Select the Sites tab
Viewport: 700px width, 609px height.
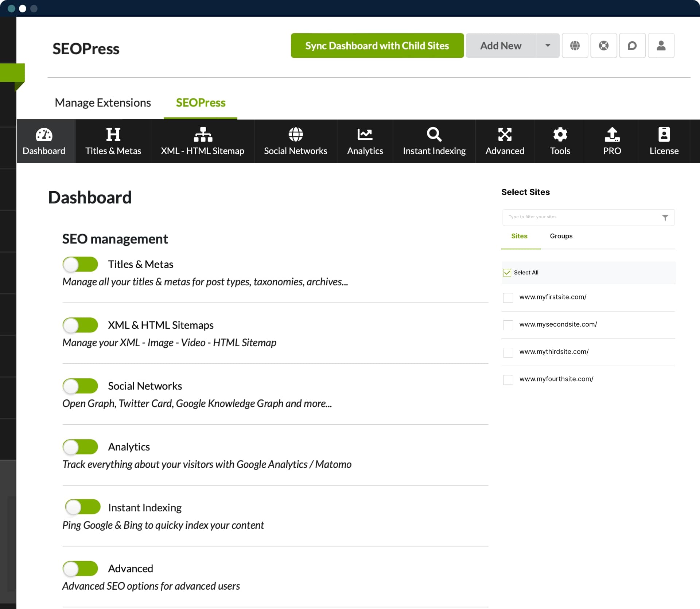coord(519,236)
